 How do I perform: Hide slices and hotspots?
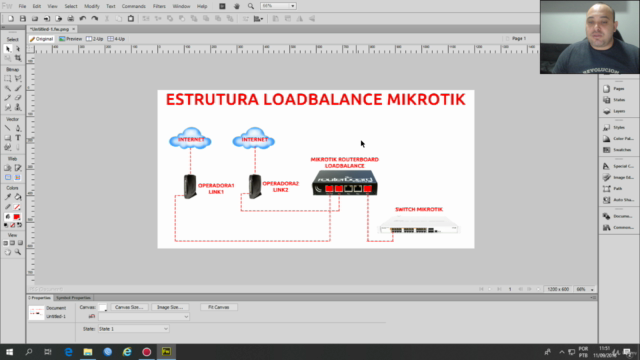8,178
